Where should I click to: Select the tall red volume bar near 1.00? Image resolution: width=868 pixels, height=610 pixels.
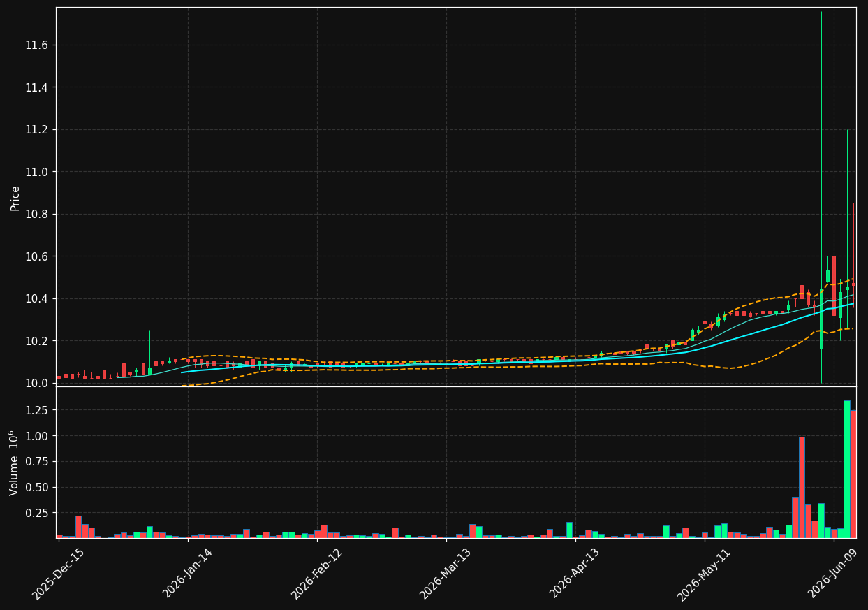[802, 488]
